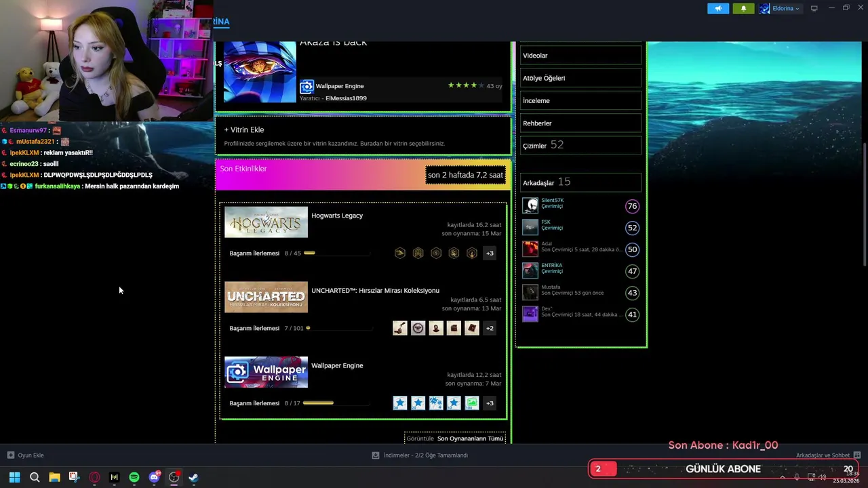This screenshot has height=488, width=868.
Task: View first Hogwarts Legacy achievement badge
Action: pos(400,253)
